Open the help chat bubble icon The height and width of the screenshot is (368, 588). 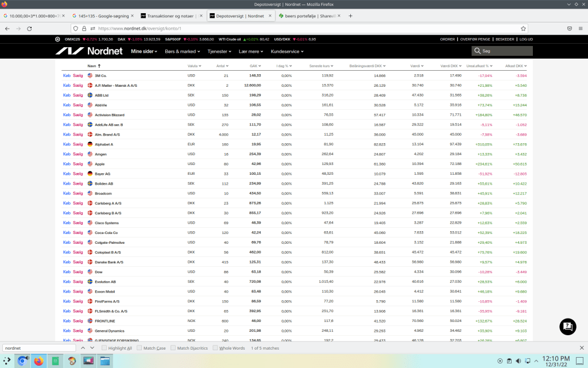pos(567,326)
